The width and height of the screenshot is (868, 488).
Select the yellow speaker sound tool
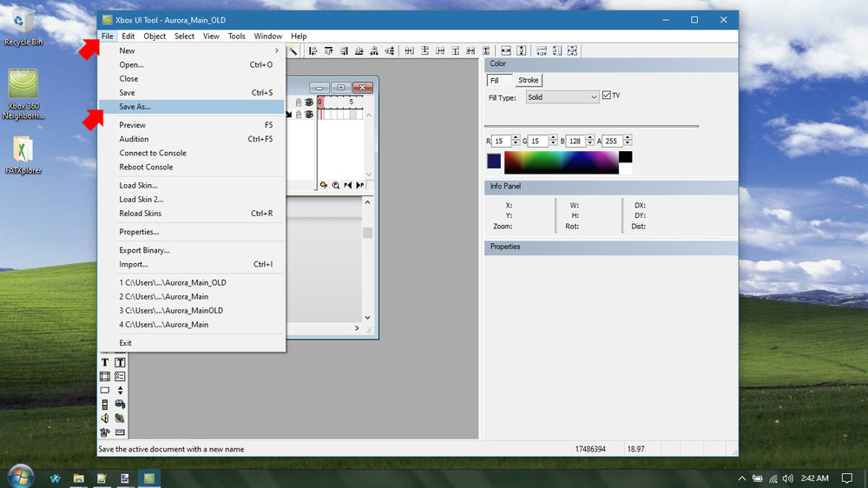105,419
